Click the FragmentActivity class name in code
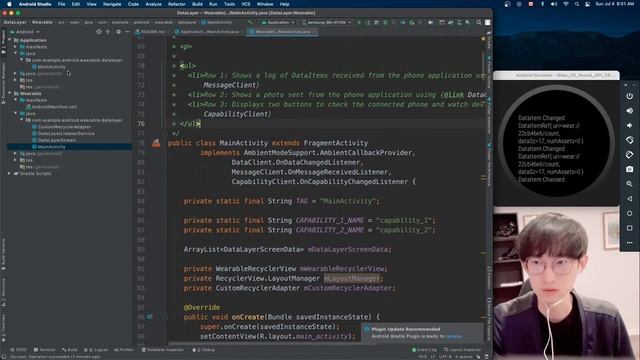 click(x=336, y=143)
